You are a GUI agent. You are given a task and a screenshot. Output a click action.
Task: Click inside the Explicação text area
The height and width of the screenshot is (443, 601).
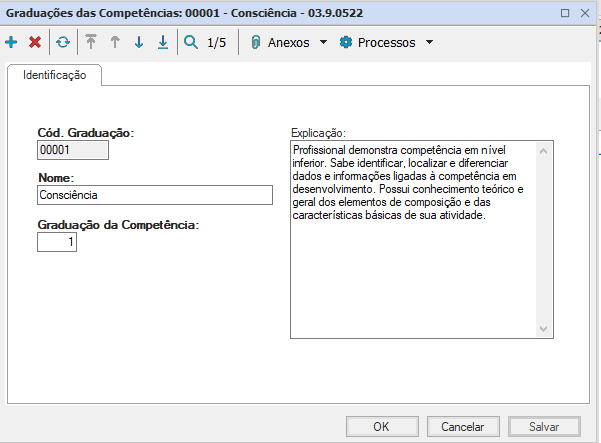[410, 270]
